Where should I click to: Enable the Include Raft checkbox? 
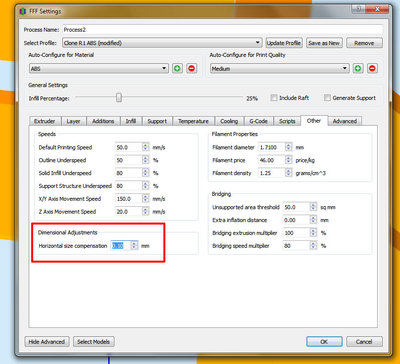click(274, 98)
